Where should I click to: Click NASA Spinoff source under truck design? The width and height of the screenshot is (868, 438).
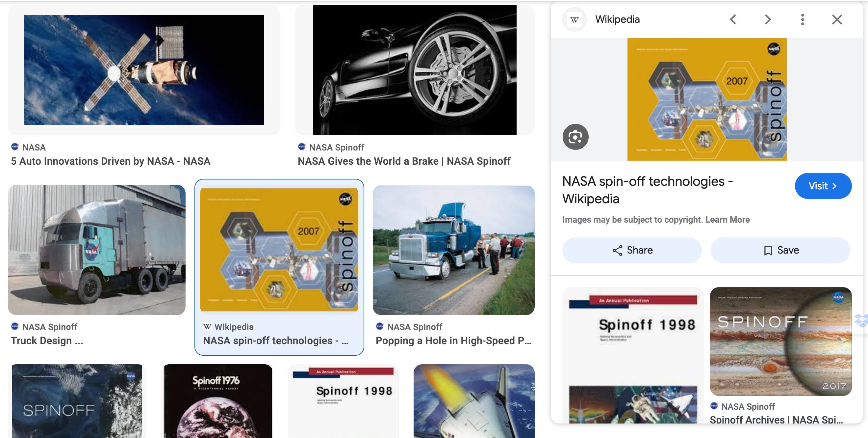[x=50, y=327]
